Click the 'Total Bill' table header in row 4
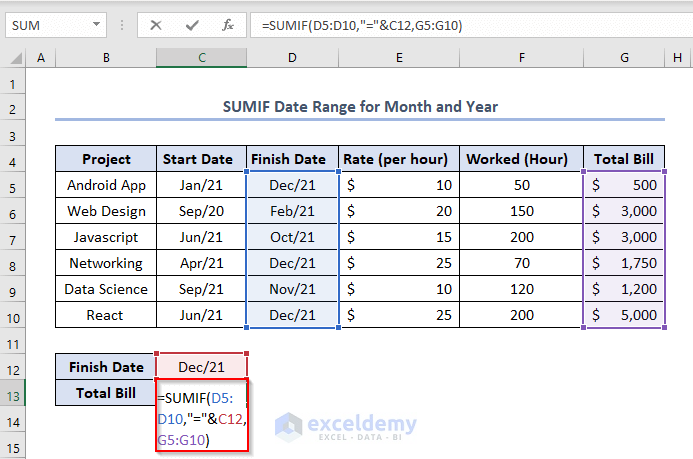This screenshot has height=459, width=693. (x=624, y=159)
